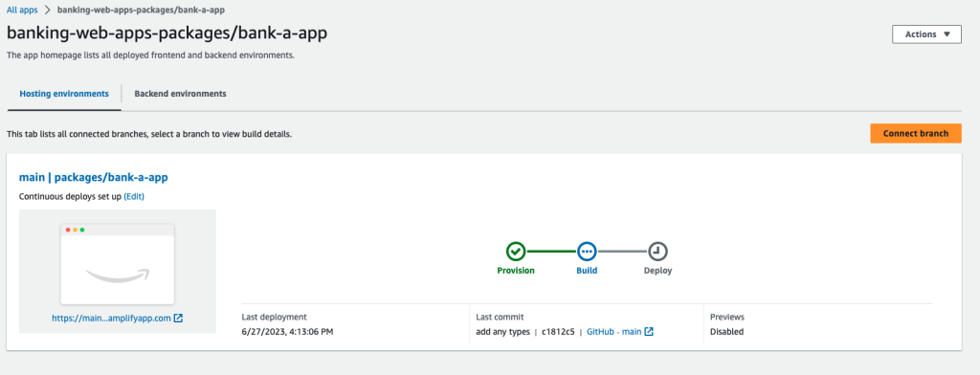This screenshot has height=375, width=980.
Task: Click the Build step label
Action: coord(587,271)
